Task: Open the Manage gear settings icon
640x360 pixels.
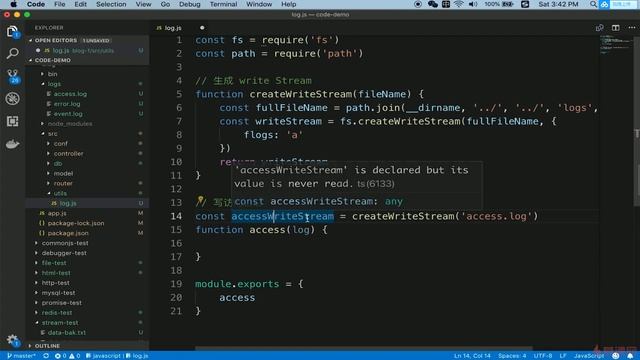Action: [12, 340]
